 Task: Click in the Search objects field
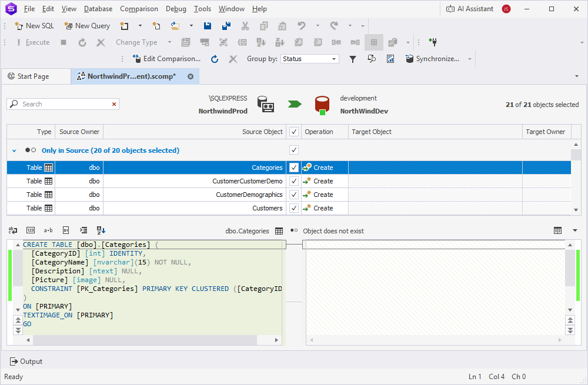click(65, 104)
